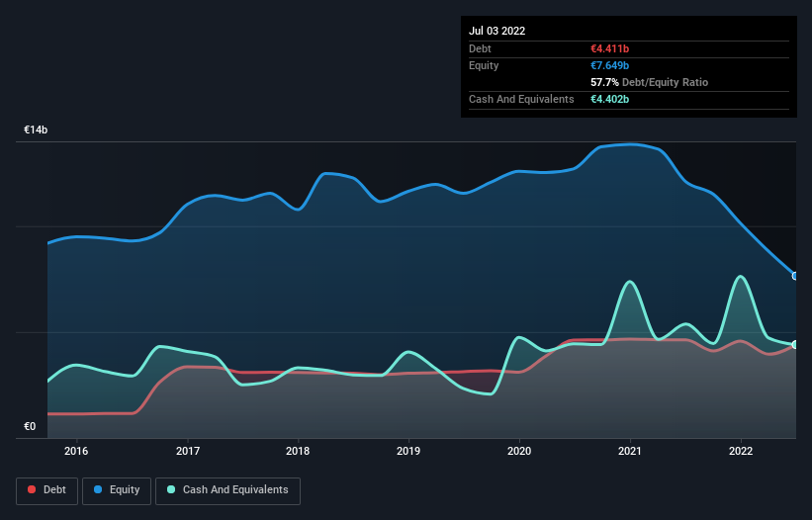812x520 pixels.
Task: Click the 57.7% Debt/Equity Ratio text
Action: point(649,82)
